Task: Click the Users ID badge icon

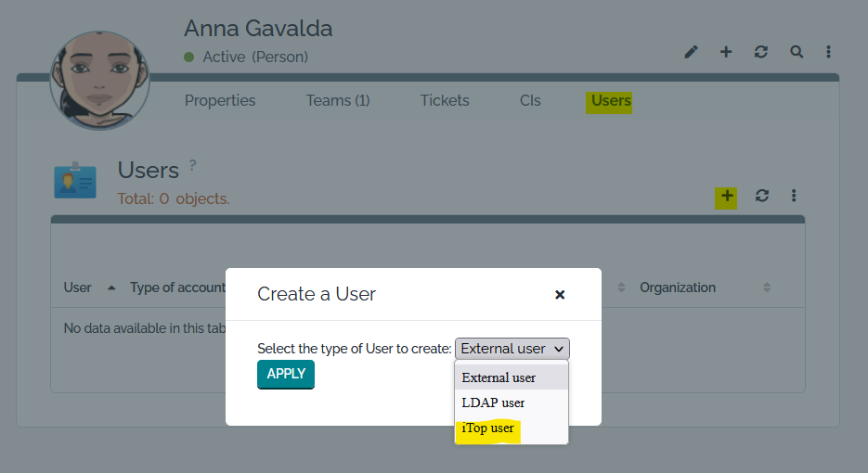Action: pos(75,182)
